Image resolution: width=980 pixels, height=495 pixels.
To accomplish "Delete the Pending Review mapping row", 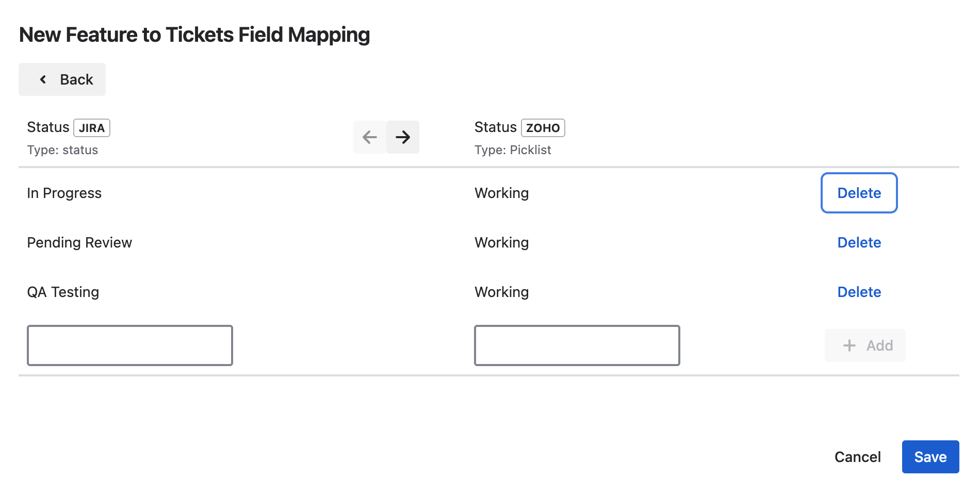I will coord(859,242).
